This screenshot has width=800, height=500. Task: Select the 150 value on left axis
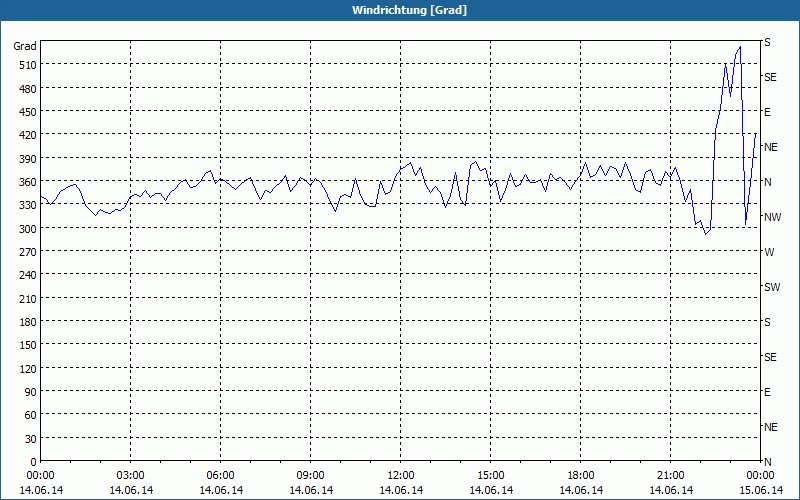click(x=28, y=345)
